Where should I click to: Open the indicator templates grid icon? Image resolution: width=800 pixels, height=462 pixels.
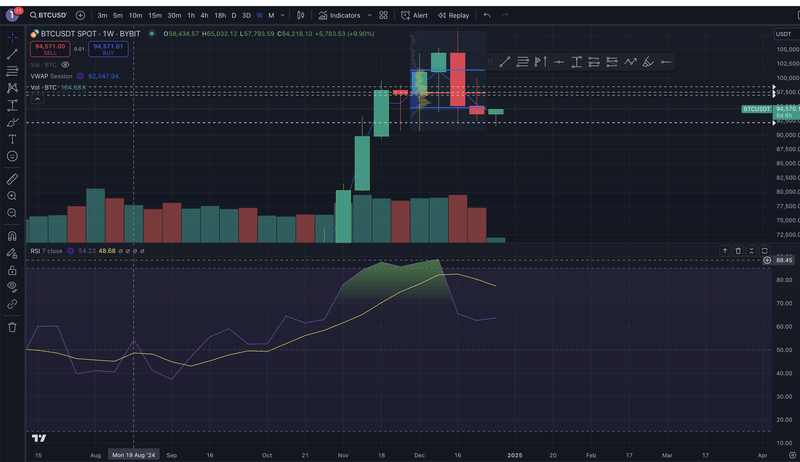tap(384, 15)
